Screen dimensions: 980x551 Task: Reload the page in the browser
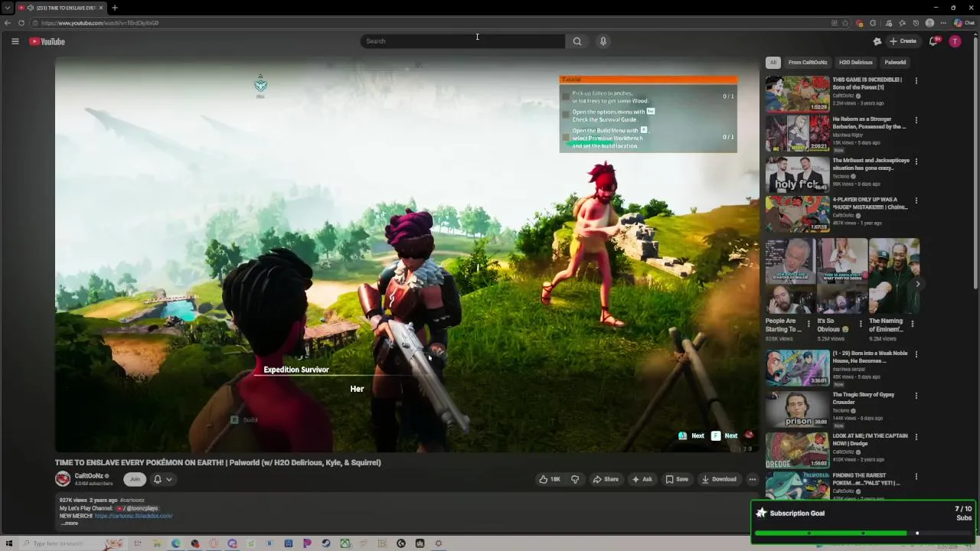[21, 23]
